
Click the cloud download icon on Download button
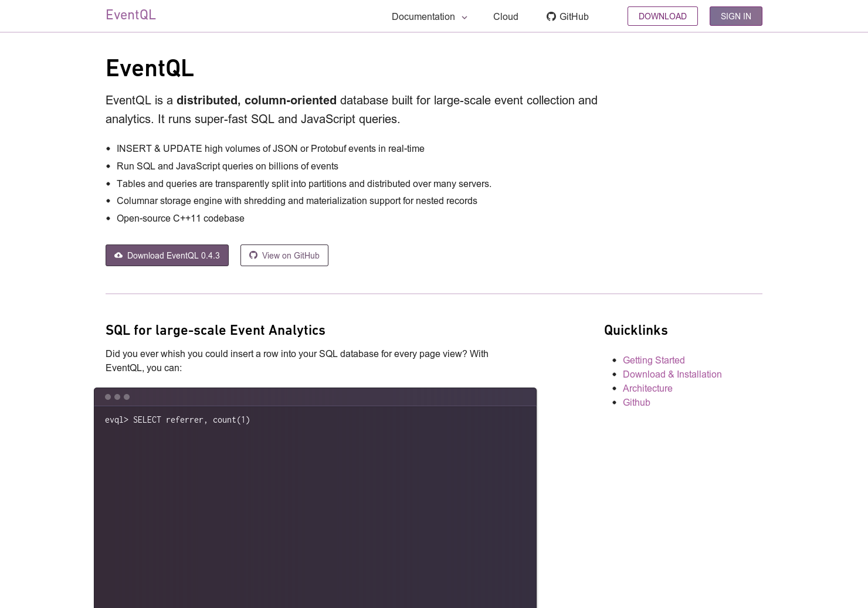tap(118, 255)
